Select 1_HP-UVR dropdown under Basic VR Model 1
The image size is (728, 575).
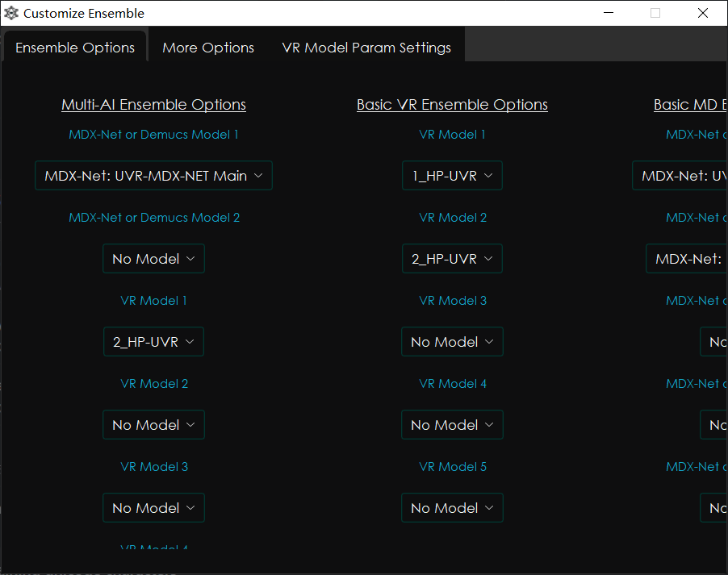click(x=452, y=175)
